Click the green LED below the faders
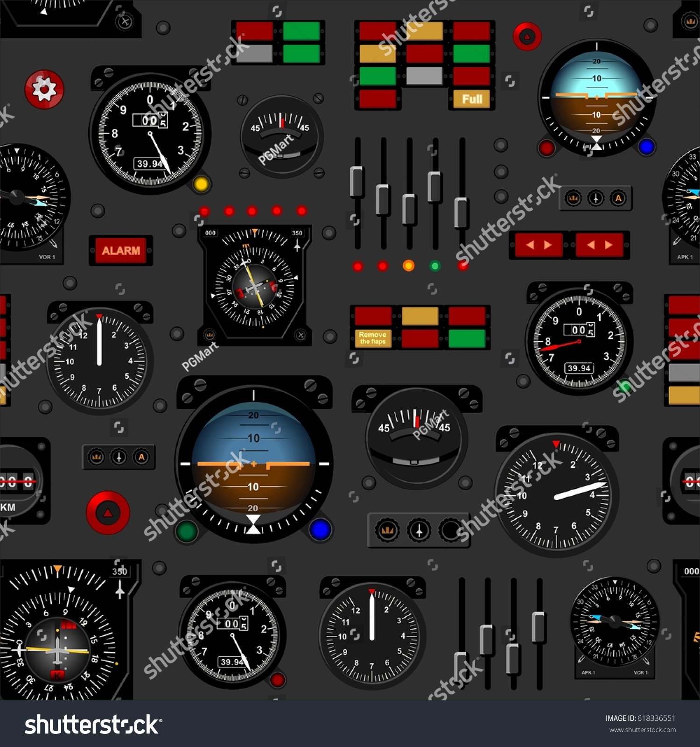The width and height of the screenshot is (700, 747). click(435, 266)
